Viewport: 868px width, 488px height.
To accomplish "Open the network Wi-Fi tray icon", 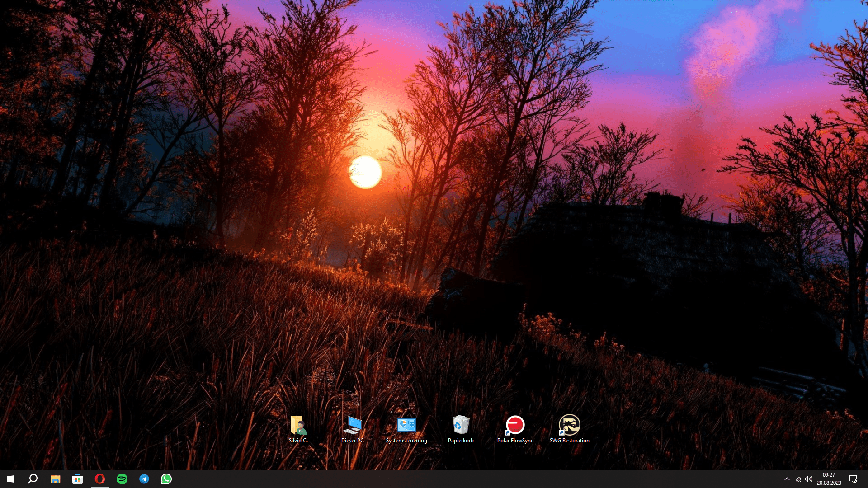I will (x=798, y=479).
